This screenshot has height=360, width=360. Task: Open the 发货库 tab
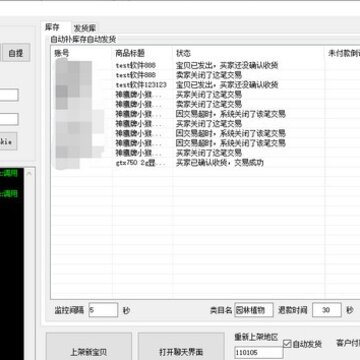pyautogui.click(x=85, y=28)
